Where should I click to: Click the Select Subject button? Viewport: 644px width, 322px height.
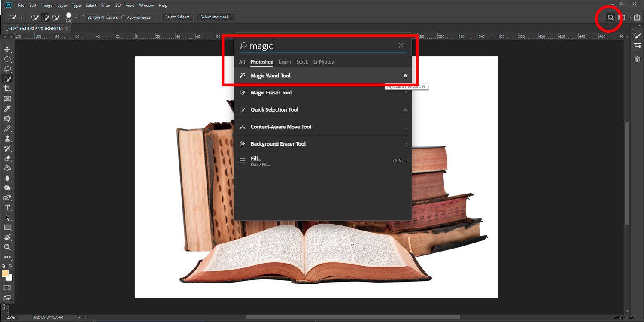click(x=177, y=17)
